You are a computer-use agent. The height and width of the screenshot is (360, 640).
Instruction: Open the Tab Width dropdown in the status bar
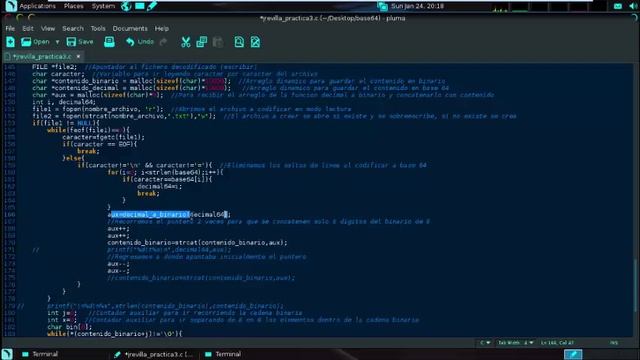coord(515,343)
